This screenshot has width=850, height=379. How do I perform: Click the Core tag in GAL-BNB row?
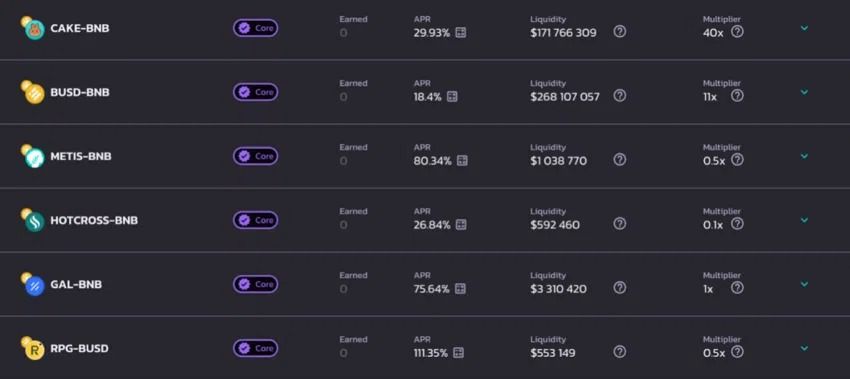pos(256,284)
